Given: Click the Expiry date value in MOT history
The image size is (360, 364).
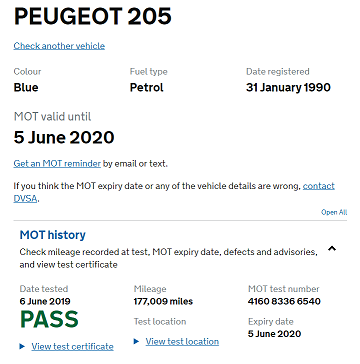Looking at the screenshot, I should pyautogui.click(x=274, y=334).
